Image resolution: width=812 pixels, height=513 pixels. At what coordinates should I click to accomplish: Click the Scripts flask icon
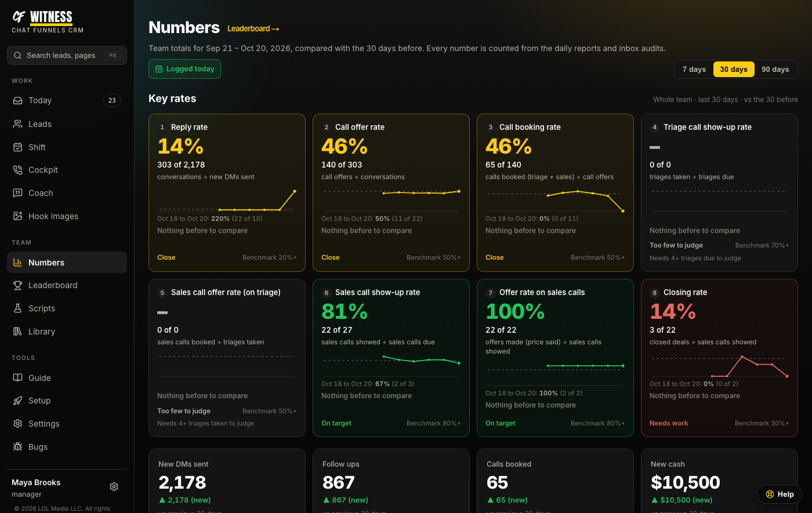click(17, 308)
